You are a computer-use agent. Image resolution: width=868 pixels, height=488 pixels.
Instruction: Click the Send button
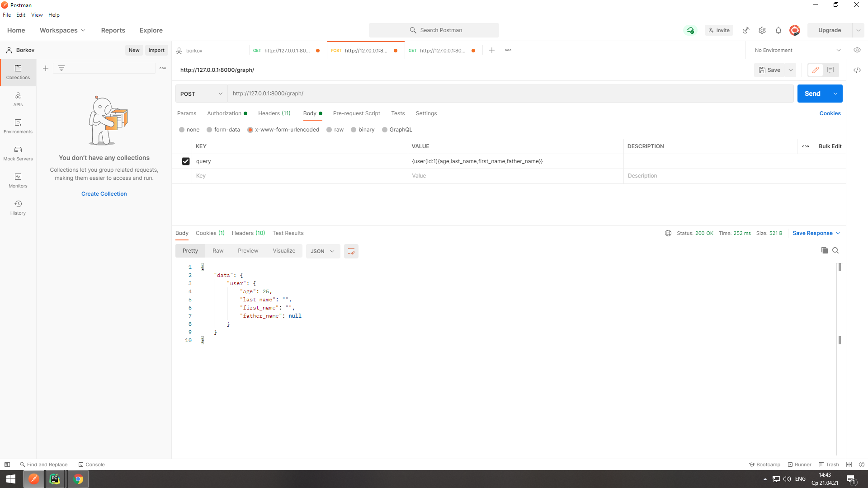click(x=812, y=94)
